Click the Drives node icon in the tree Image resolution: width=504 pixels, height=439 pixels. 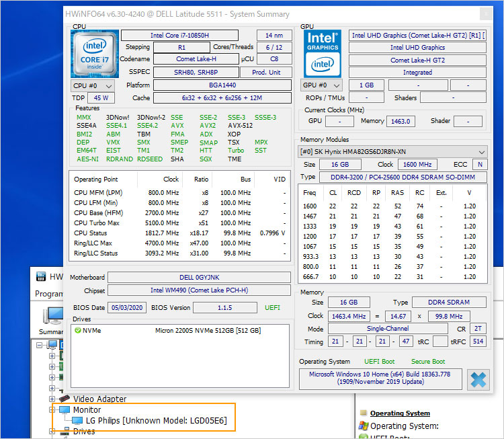point(67,431)
